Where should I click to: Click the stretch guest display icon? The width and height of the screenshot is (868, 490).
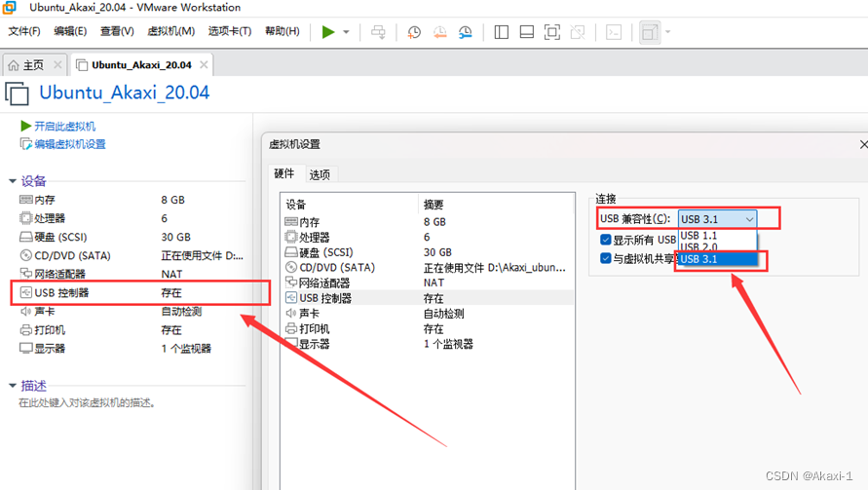(650, 32)
